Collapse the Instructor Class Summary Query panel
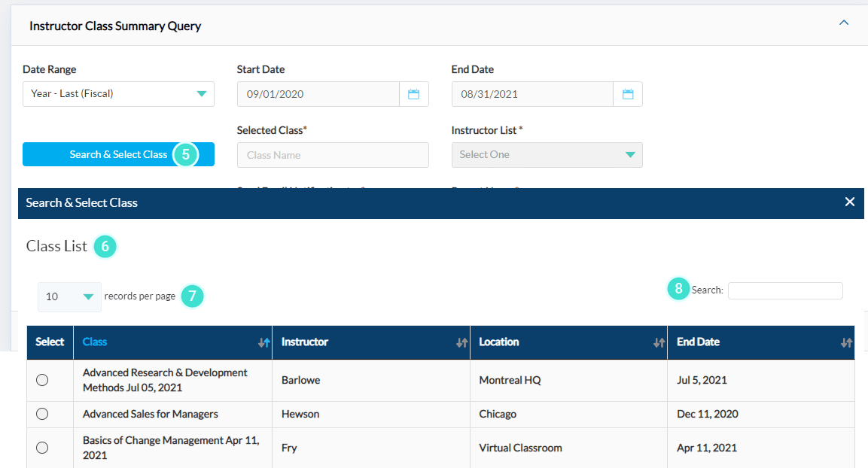868x468 pixels. pyautogui.click(x=844, y=23)
